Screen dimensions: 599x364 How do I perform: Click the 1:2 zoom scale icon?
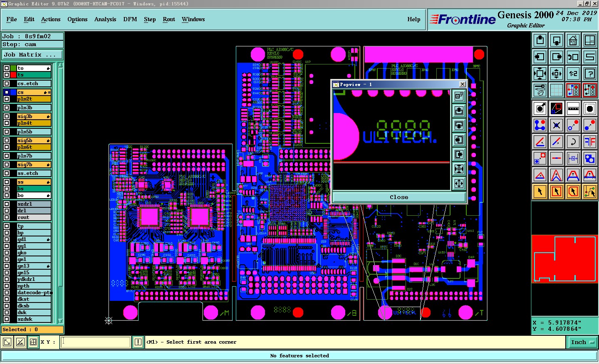pyautogui.click(x=573, y=74)
